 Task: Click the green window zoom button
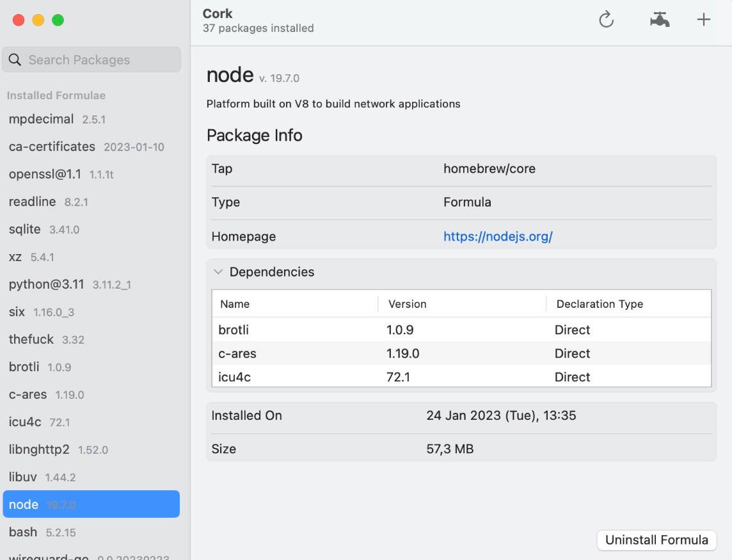click(x=58, y=20)
